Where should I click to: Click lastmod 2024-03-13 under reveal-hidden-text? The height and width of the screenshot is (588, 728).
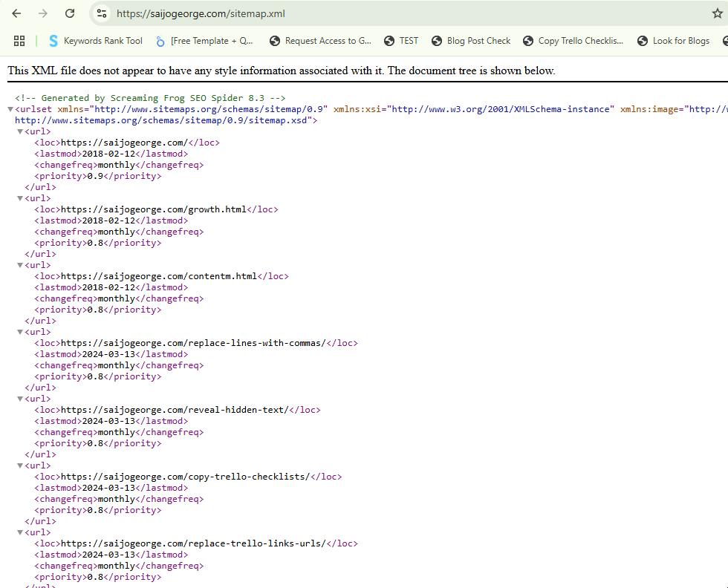108,421
